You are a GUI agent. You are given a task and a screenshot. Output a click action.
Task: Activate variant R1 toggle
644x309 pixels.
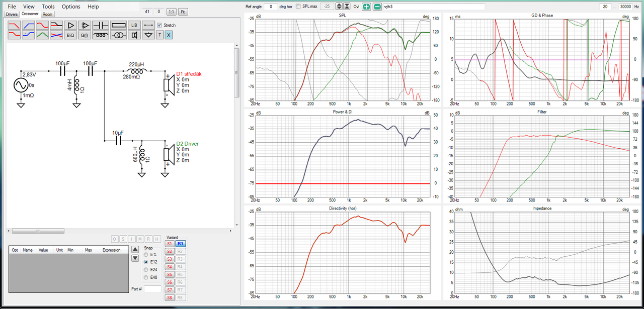pyautogui.click(x=181, y=244)
